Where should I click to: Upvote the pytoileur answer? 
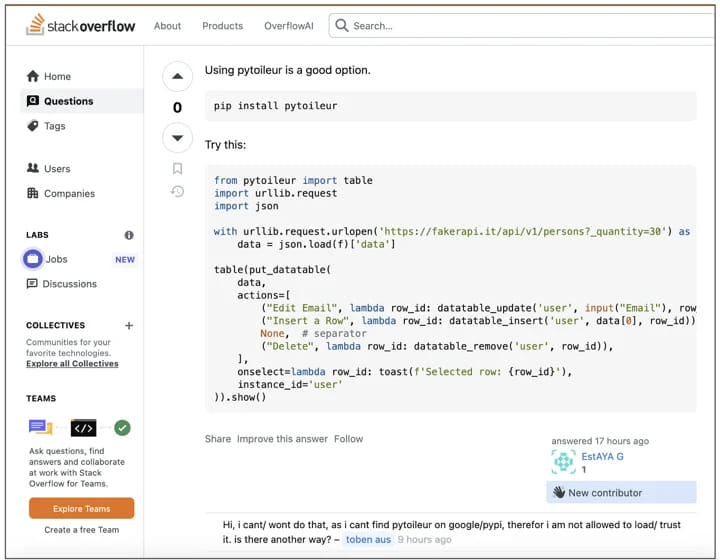click(x=177, y=76)
